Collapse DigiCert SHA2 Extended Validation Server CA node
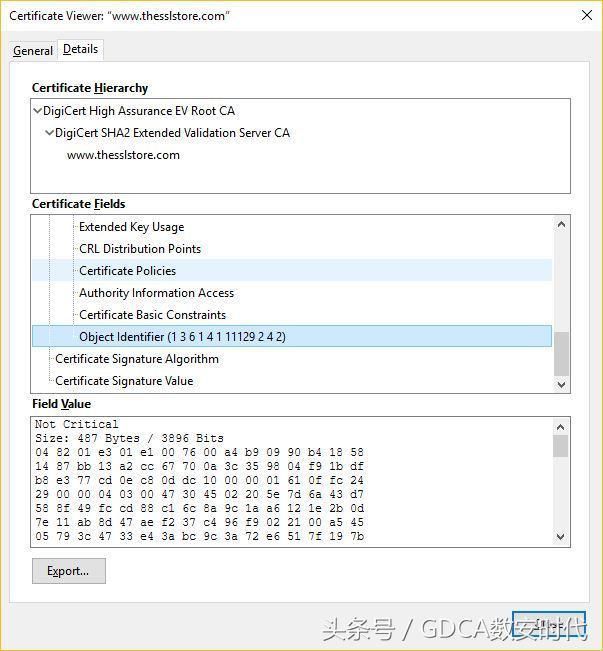Viewport: 603px width, 651px height. [x=49, y=133]
